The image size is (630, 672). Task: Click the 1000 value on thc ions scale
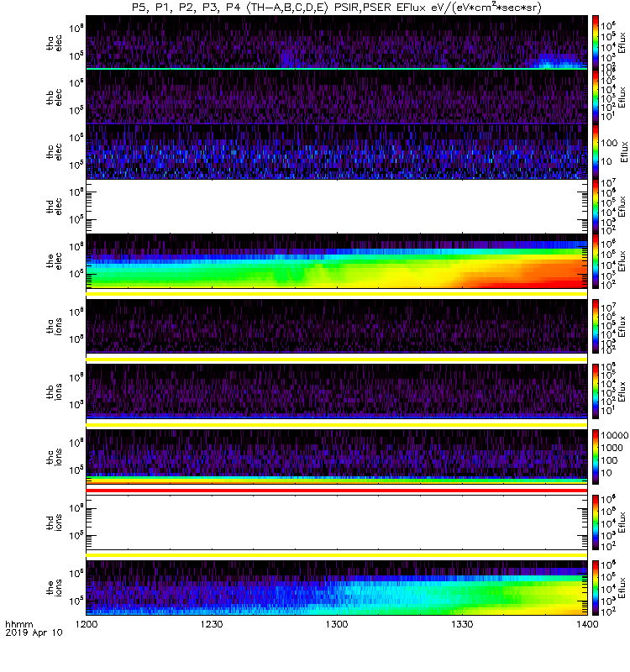pyautogui.click(x=612, y=448)
